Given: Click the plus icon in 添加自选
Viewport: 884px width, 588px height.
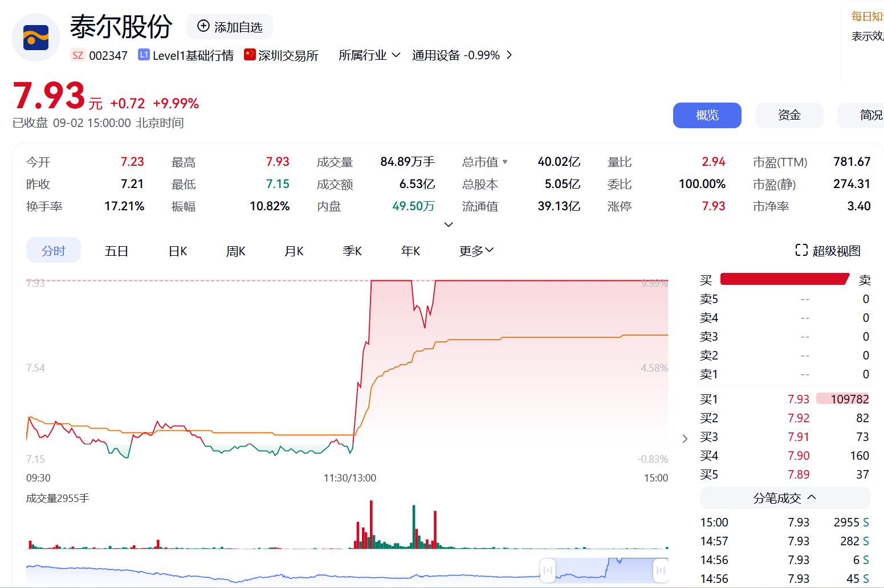Looking at the screenshot, I should pos(203,26).
